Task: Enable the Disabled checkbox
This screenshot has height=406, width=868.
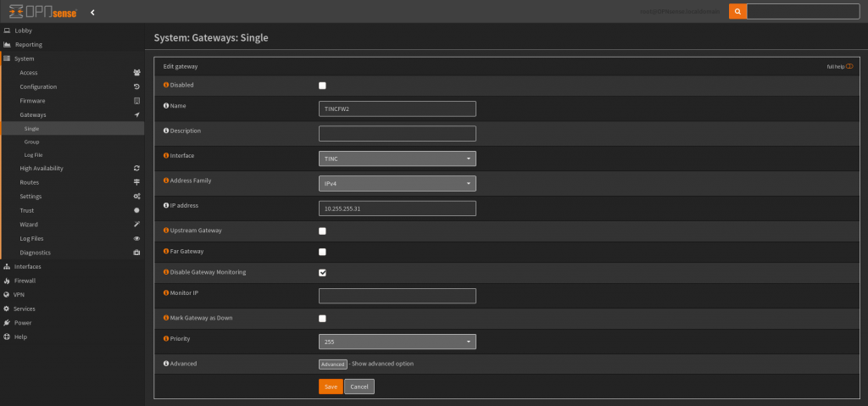Action: pyautogui.click(x=322, y=86)
